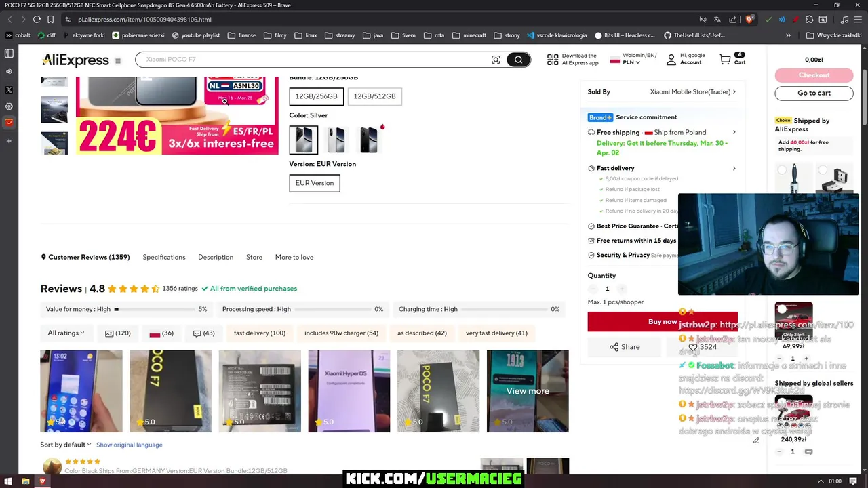Click the Value for money progress bar

[x=155, y=309]
